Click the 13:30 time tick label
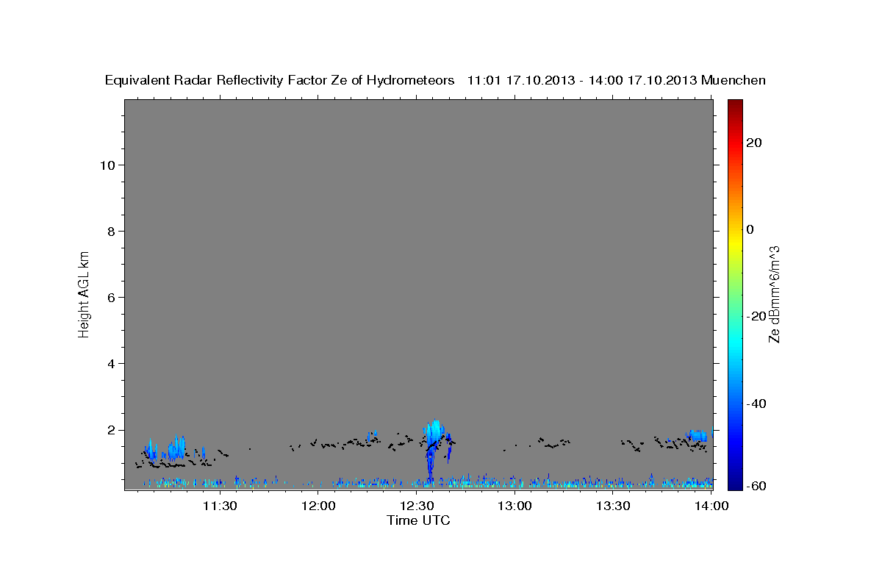The width and height of the screenshot is (882, 588). click(x=613, y=506)
